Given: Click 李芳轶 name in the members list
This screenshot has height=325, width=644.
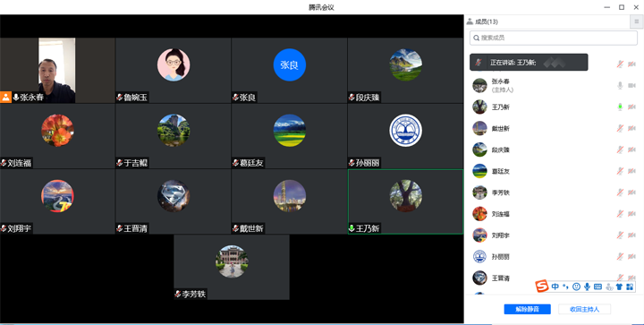Looking at the screenshot, I should tap(501, 192).
